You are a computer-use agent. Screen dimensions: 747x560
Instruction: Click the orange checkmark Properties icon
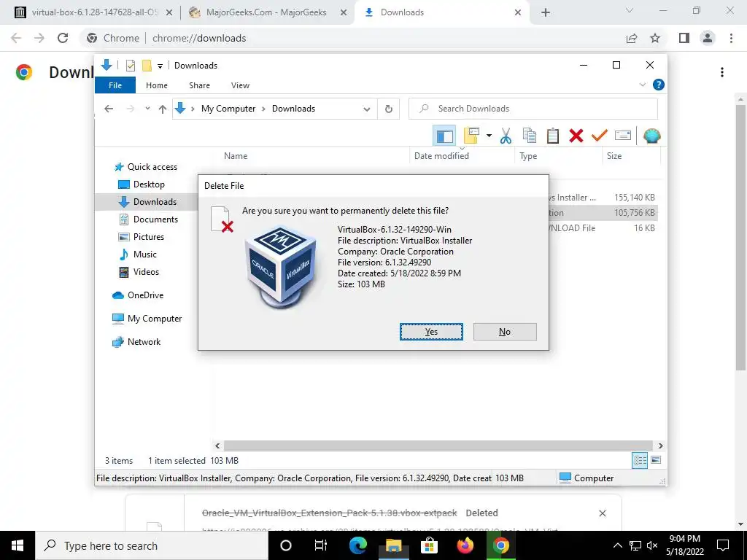[600, 136]
